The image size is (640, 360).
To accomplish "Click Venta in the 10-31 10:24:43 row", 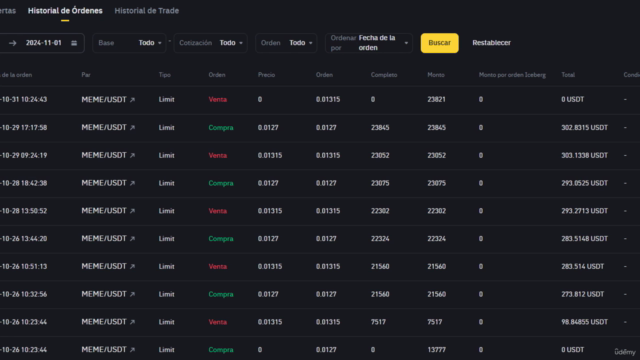I will (x=218, y=100).
